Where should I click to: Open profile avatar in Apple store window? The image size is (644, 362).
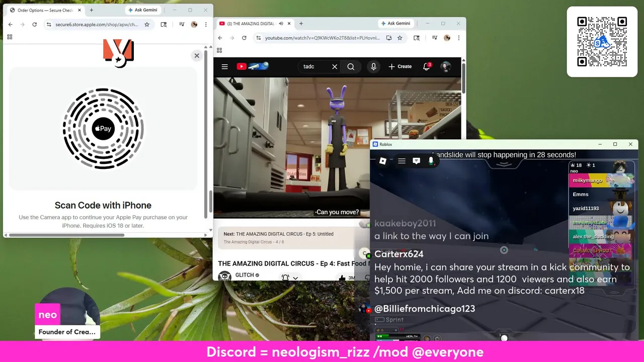point(194,24)
